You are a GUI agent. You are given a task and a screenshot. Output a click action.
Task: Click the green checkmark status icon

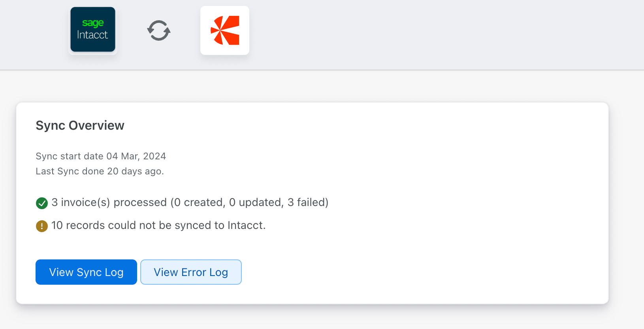point(42,203)
